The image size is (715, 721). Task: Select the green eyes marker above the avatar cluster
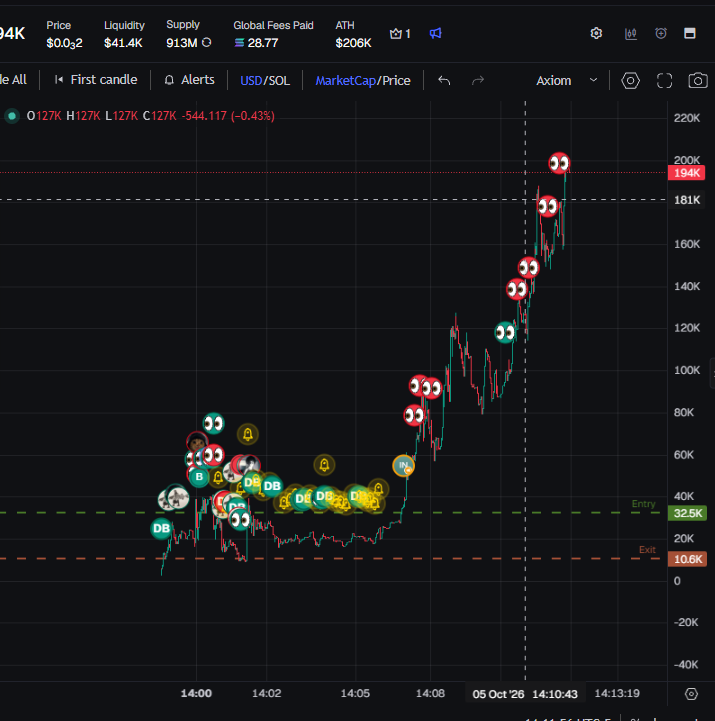click(213, 423)
